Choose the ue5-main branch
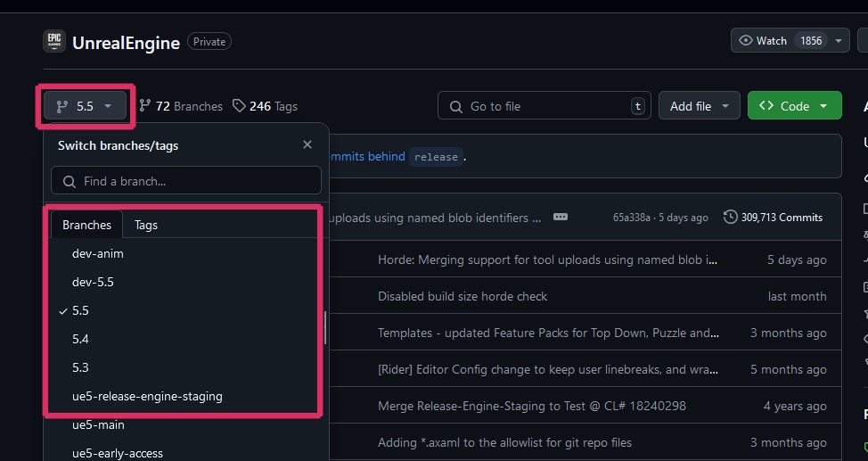 click(x=98, y=424)
